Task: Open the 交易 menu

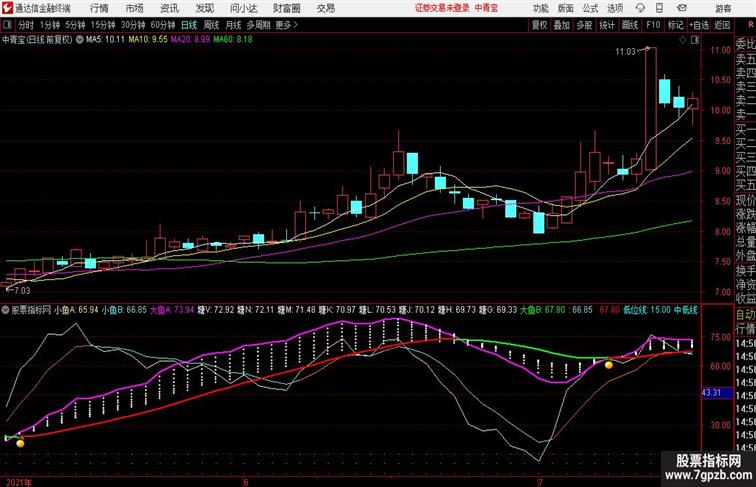Action: click(x=325, y=8)
